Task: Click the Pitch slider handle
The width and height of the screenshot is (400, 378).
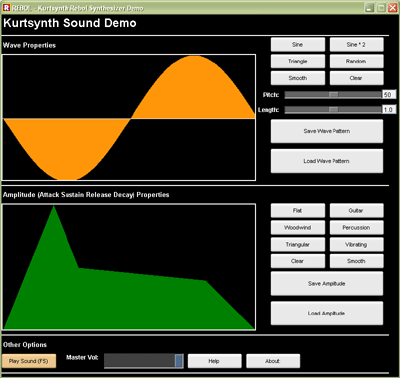Action: pyautogui.click(x=333, y=95)
